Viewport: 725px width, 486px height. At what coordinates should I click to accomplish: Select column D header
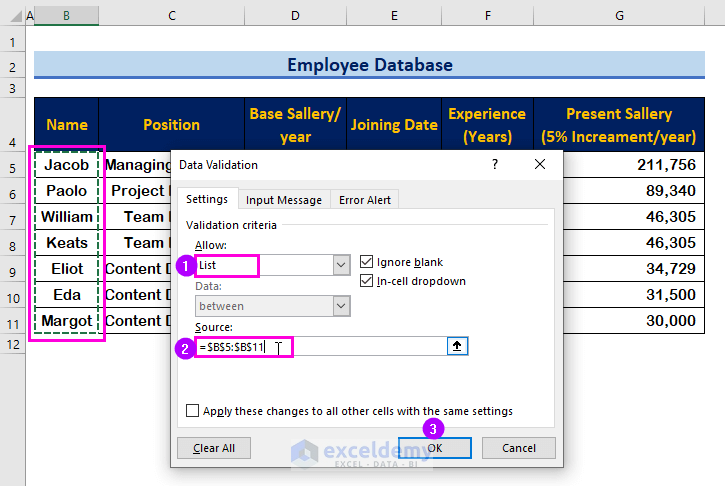(295, 16)
